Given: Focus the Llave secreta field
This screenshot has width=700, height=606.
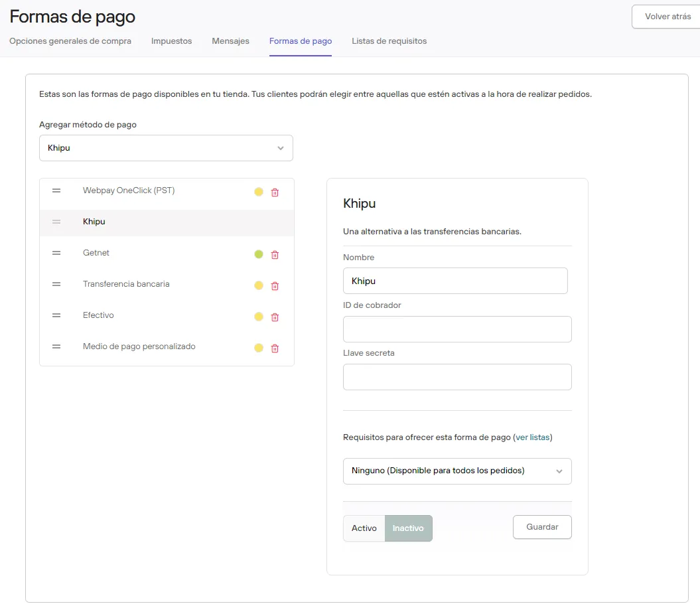Looking at the screenshot, I should (457, 377).
